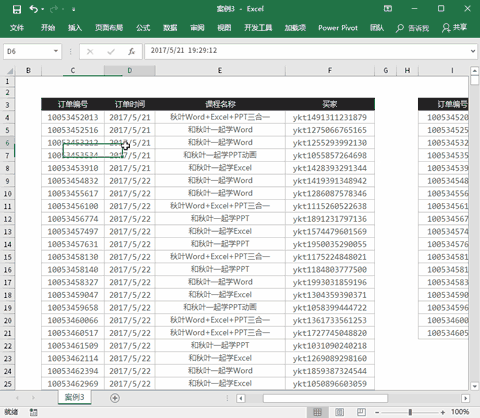This screenshot has height=418, width=480.
Task: Open Customize Quick Access Toolbar dropdown
Action: pos(73,9)
